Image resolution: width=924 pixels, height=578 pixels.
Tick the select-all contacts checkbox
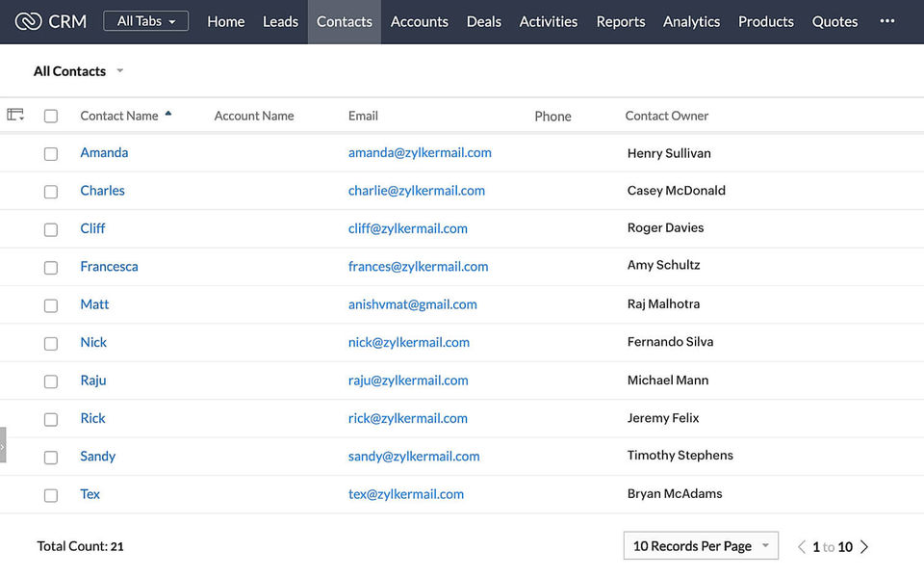click(51, 116)
